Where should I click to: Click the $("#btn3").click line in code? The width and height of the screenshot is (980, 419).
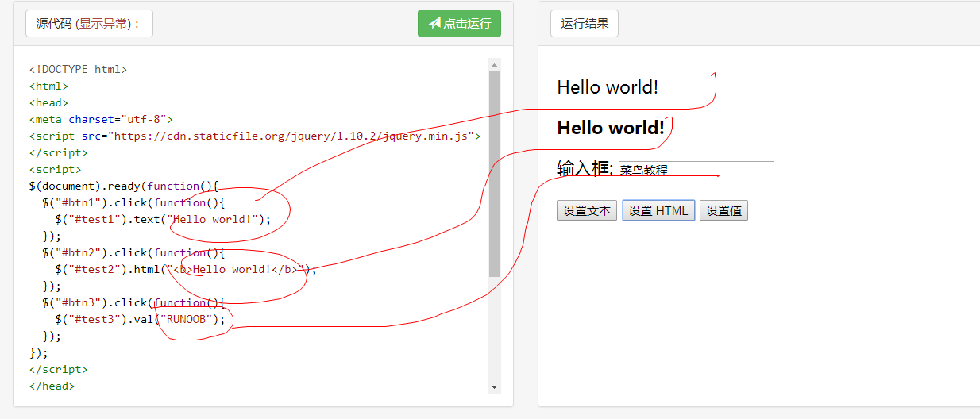pos(133,302)
